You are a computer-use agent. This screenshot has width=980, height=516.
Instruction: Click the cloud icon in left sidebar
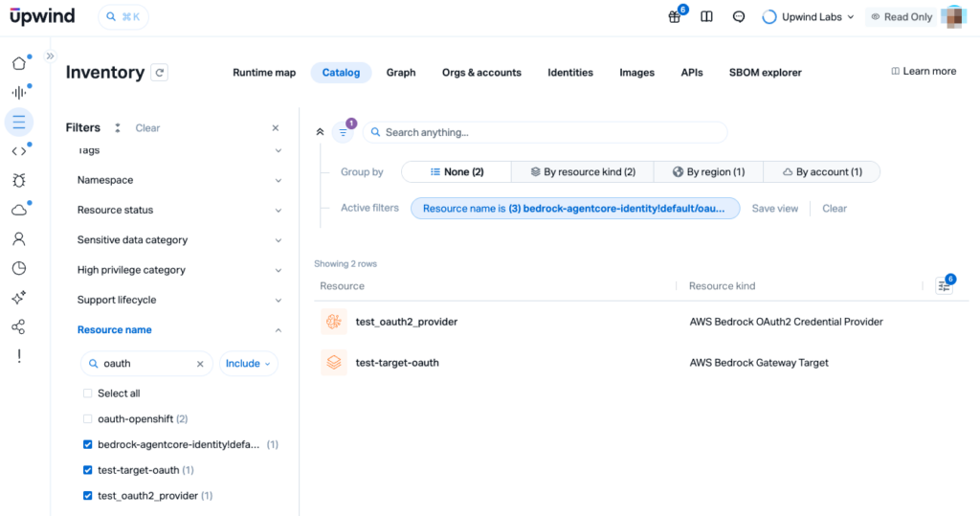point(18,210)
